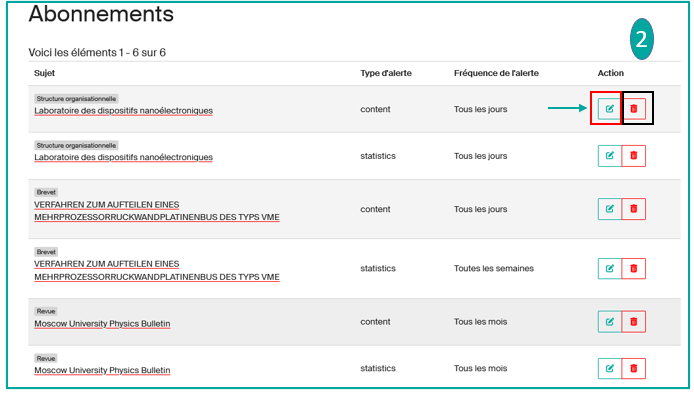This screenshot has height=395, width=694.
Task: Open Moscow University Physics Bulletin content link
Action: [x=102, y=324]
